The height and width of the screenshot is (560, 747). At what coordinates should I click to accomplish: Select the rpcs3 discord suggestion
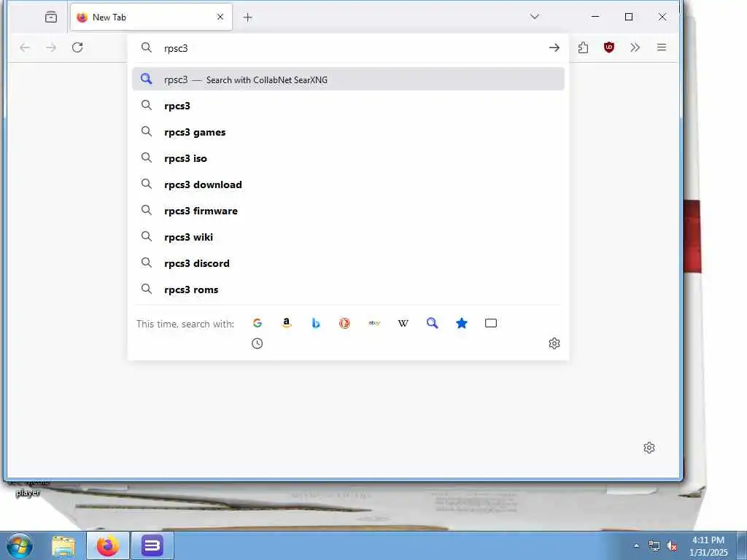348,262
